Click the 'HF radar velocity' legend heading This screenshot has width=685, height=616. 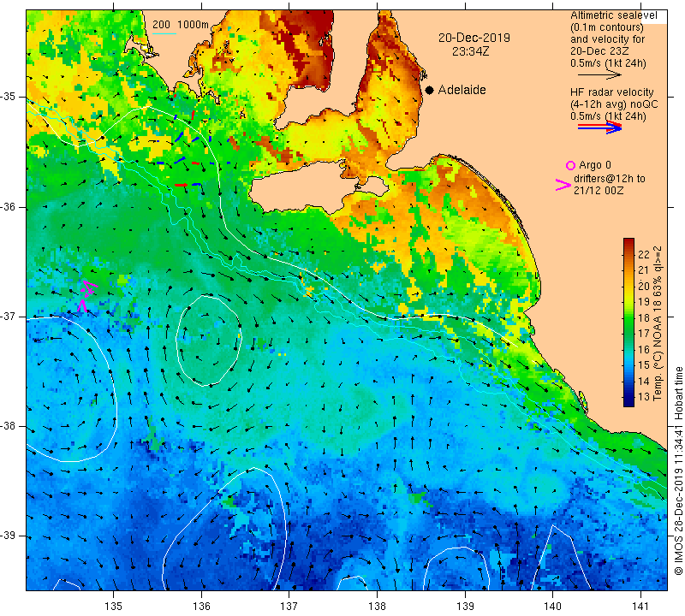(611, 92)
